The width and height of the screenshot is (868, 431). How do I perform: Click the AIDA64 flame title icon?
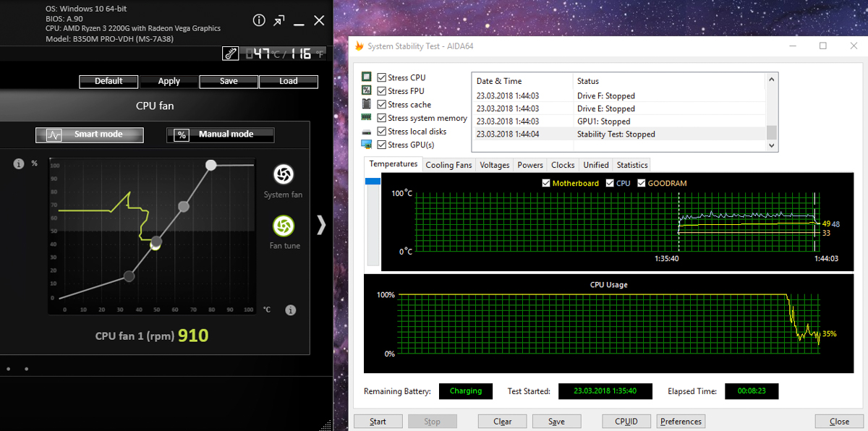pos(359,46)
